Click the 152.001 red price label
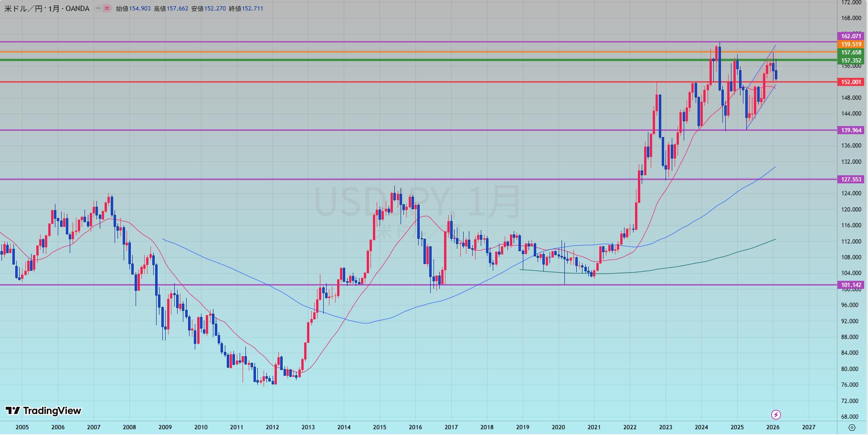 tap(851, 82)
